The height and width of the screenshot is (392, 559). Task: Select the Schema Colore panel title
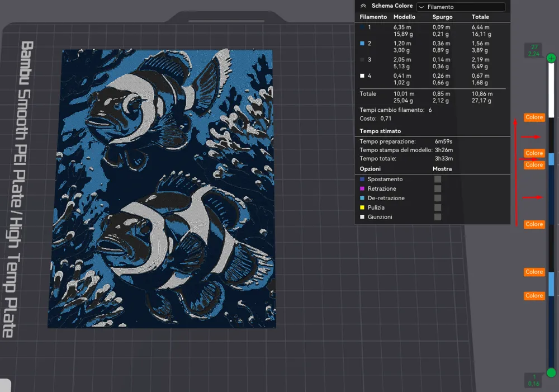click(x=392, y=6)
